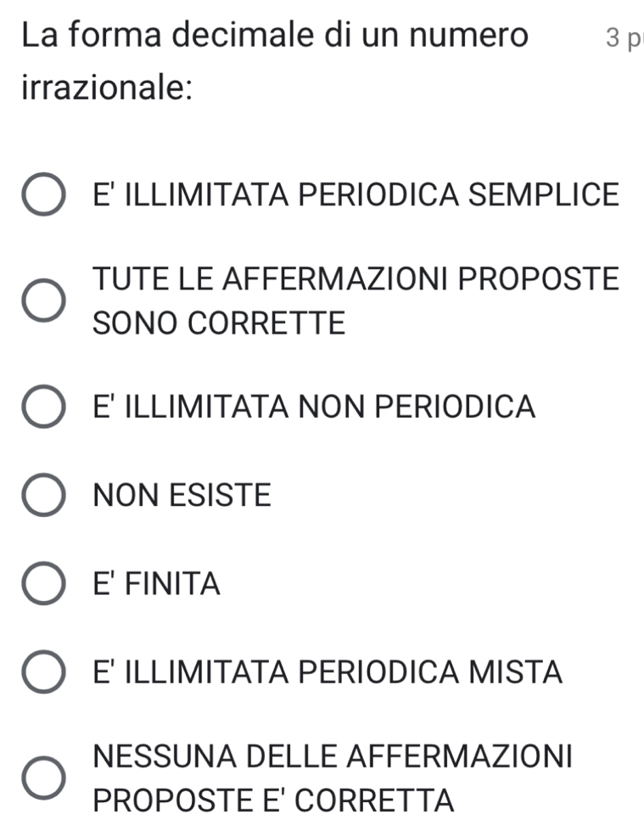Mark the ILLIMITATA NON PERIODICA radio button

click(42, 407)
